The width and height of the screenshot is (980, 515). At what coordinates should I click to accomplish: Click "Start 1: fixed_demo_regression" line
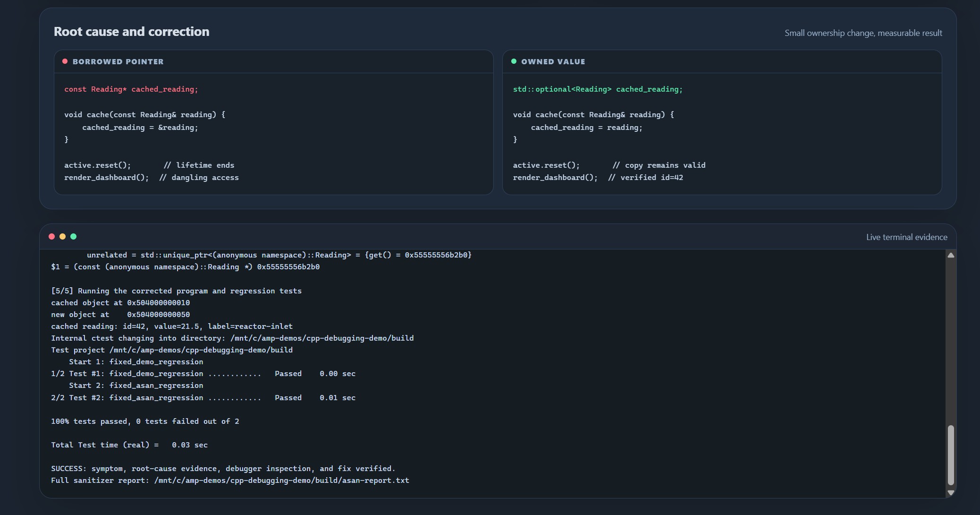[x=136, y=362]
